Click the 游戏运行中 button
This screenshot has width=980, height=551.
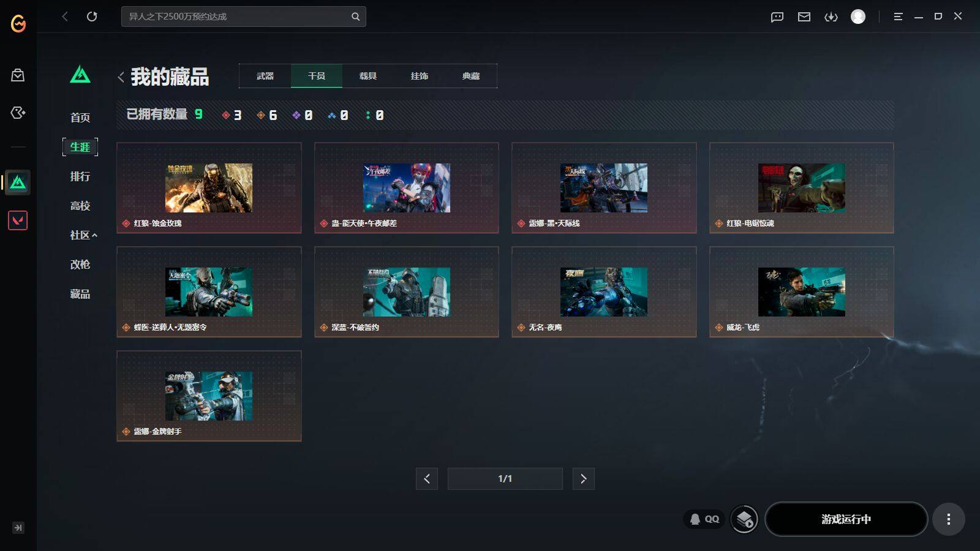coord(846,519)
